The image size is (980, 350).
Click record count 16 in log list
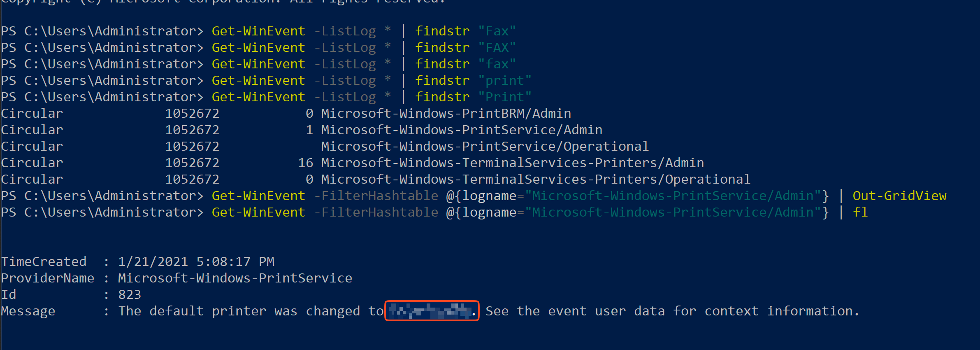pos(306,163)
